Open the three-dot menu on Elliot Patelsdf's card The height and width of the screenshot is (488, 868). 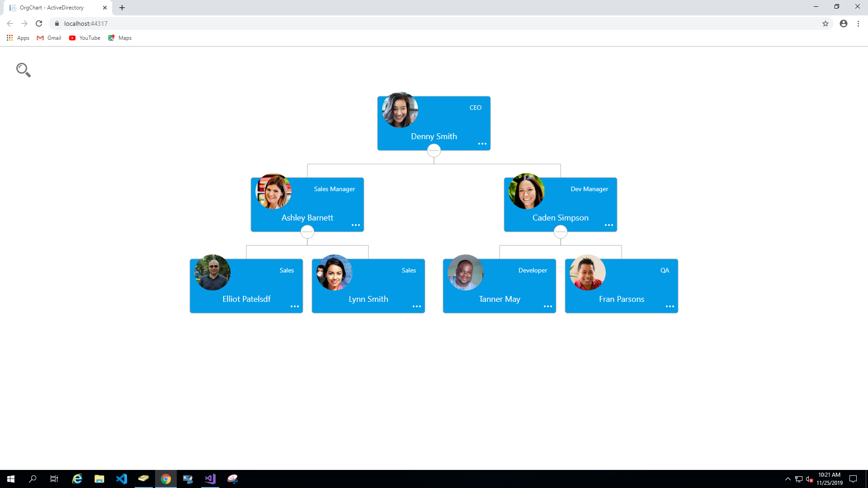pyautogui.click(x=295, y=306)
